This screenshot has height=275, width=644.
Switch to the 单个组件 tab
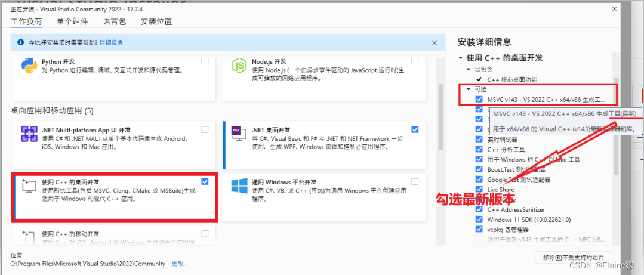tap(72, 21)
